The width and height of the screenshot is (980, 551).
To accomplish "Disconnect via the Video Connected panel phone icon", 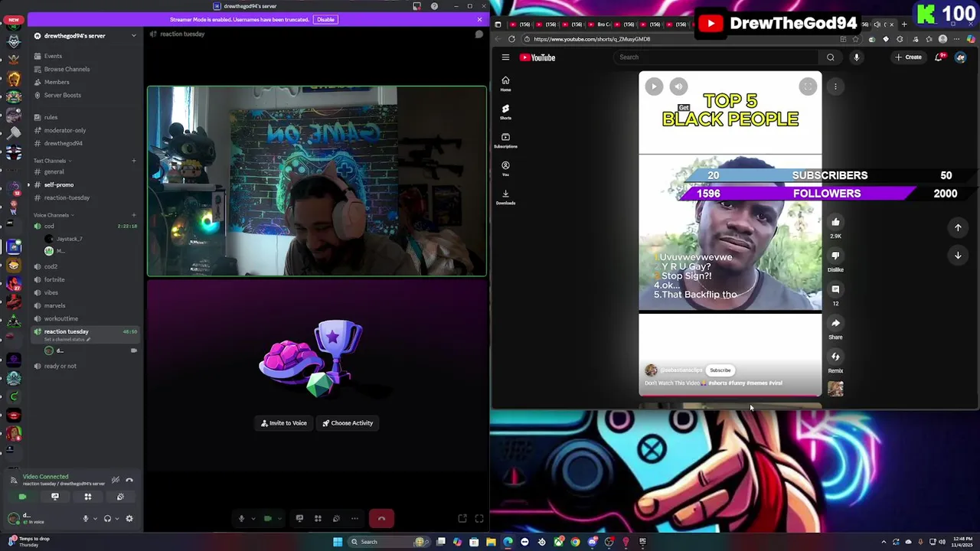I will coord(129,480).
